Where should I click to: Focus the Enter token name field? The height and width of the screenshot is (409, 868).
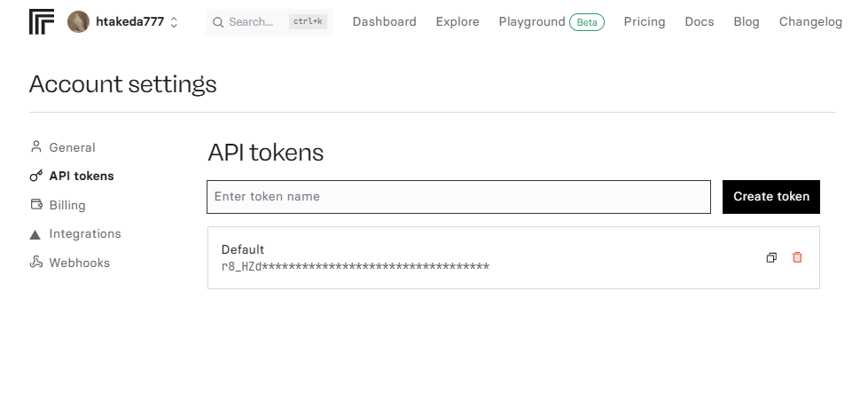coord(458,197)
